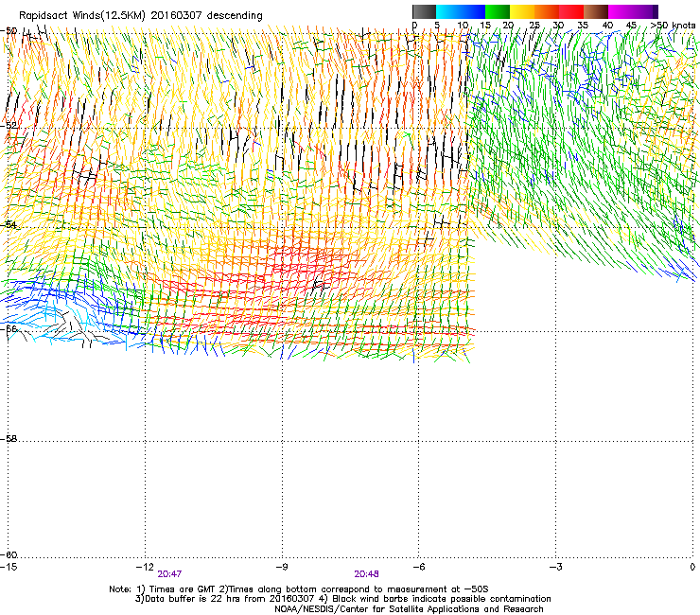The image size is (700, 615).
Task: Click the magenta 40-45 knots color segment
Action: (x=621, y=11)
